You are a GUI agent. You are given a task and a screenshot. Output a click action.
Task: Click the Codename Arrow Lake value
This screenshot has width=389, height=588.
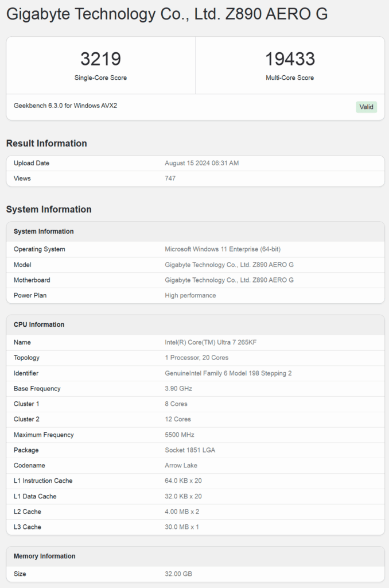click(x=181, y=465)
